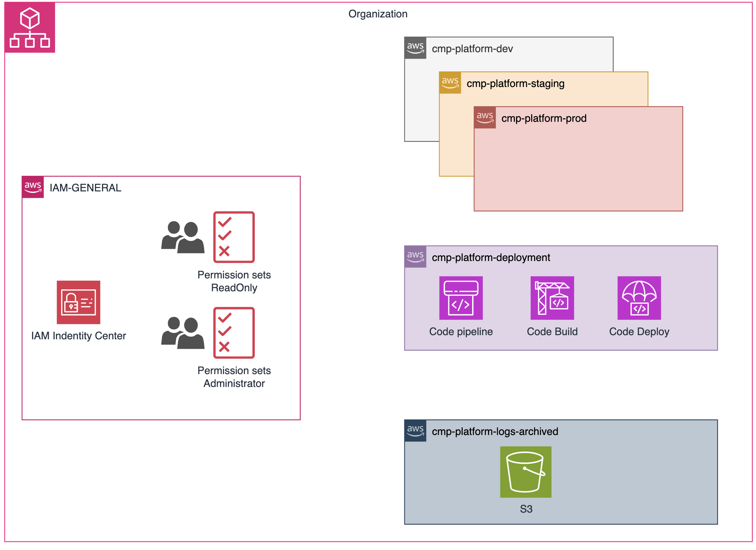Click the Code pipeline icon

(461, 298)
